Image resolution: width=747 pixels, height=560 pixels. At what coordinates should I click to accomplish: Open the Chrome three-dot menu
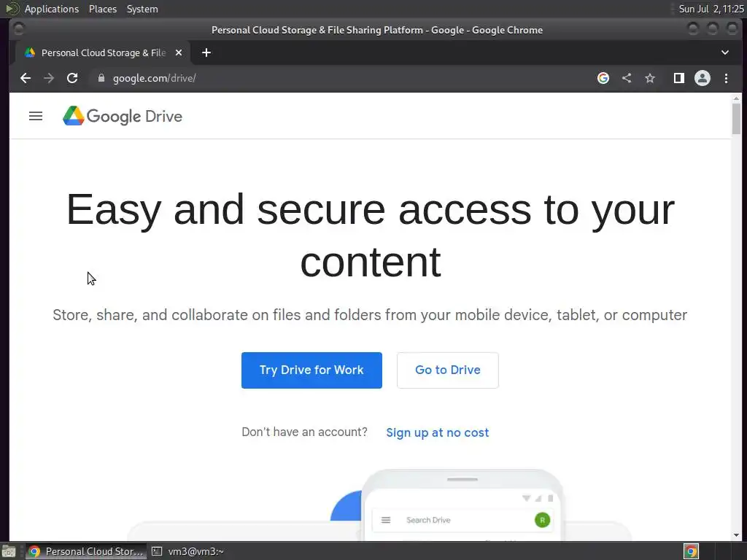coord(726,78)
